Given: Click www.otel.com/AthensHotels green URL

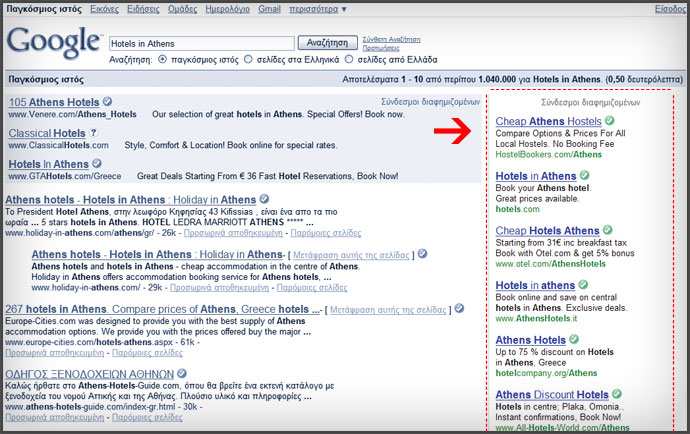Looking at the screenshot, I should (551, 264).
